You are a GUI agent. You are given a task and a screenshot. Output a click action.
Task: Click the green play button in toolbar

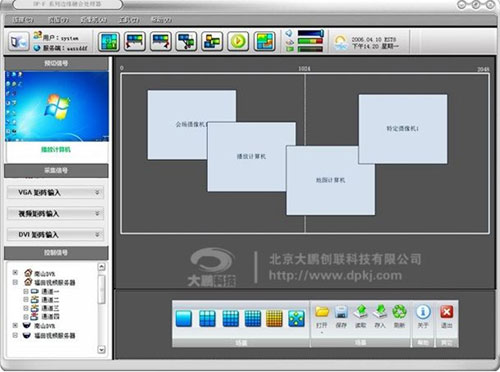238,41
